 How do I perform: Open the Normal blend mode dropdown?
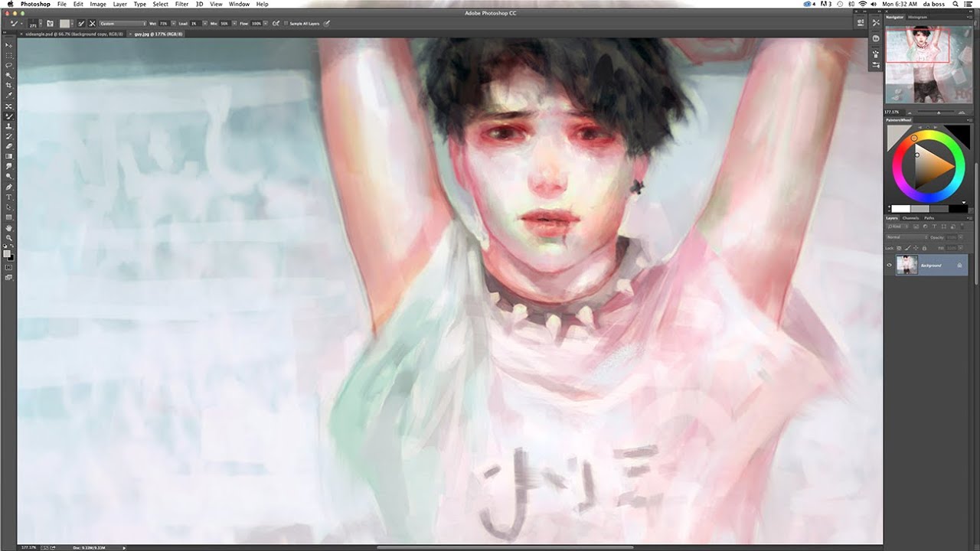tap(906, 237)
